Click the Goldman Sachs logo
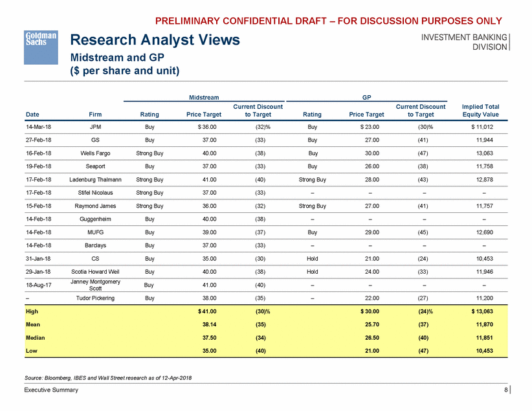The height and width of the screenshot is (411, 532). [41, 47]
